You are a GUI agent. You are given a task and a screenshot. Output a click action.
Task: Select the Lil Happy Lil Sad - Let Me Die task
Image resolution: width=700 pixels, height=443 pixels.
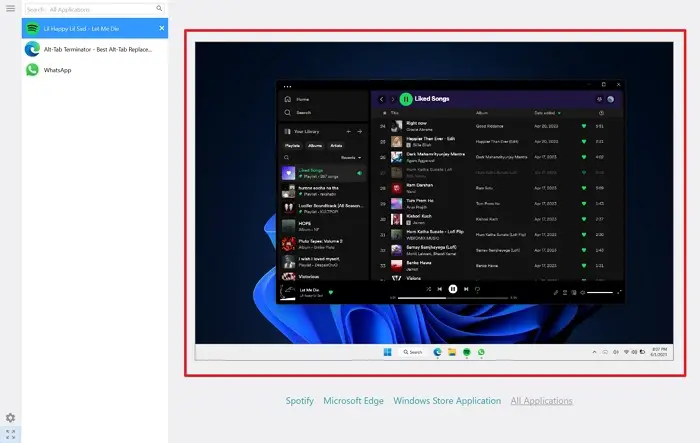(95, 28)
